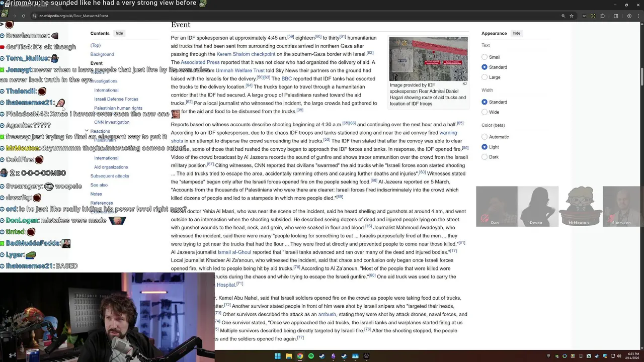Viewport: 644px width, 362px height.
Task: Select Dark color mode
Action: 485,157
